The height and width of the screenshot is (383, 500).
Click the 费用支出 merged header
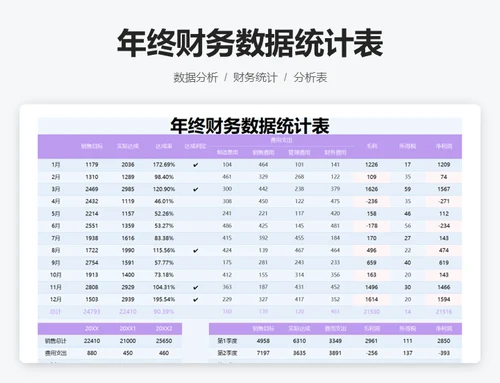(281, 140)
